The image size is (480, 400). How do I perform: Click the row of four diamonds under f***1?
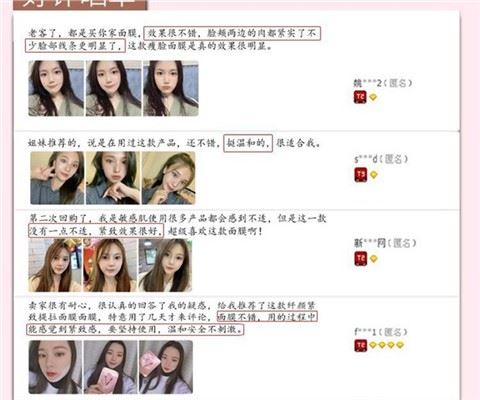click(387, 345)
